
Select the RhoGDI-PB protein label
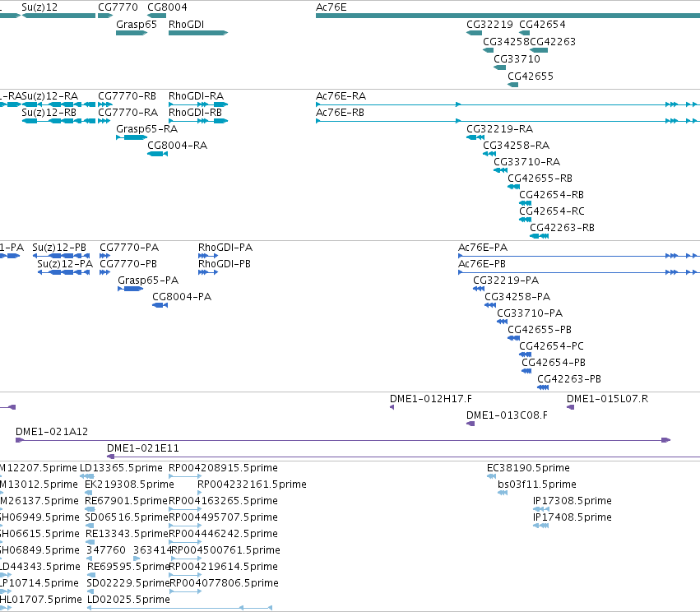point(224,264)
